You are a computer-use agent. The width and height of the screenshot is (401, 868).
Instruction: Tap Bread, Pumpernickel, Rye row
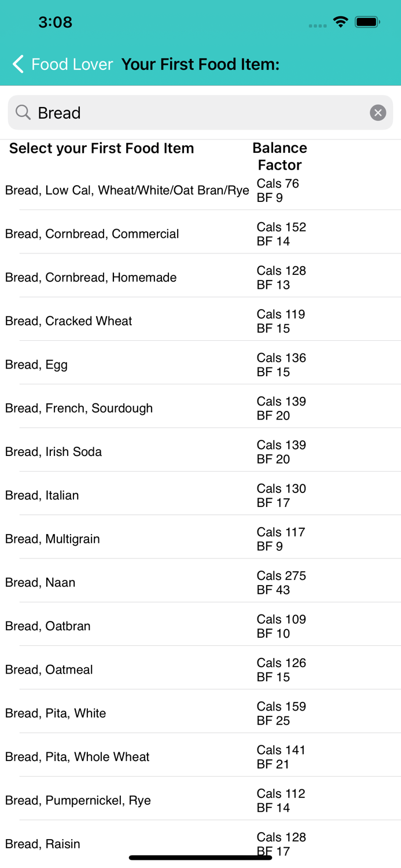[x=77, y=800]
